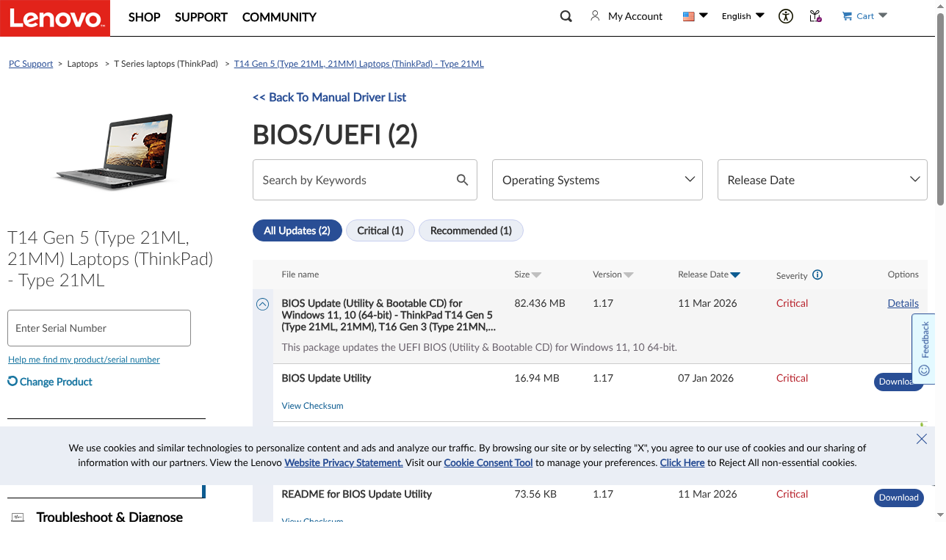The image size is (946, 560).
Task: Open the accessibility icon
Action: point(786,15)
